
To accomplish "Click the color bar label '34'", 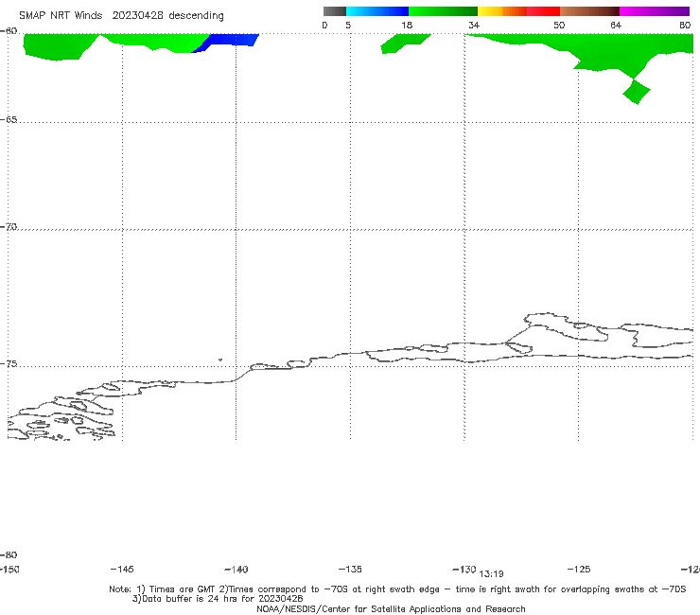I will pyautogui.click(x=474, y=25).
